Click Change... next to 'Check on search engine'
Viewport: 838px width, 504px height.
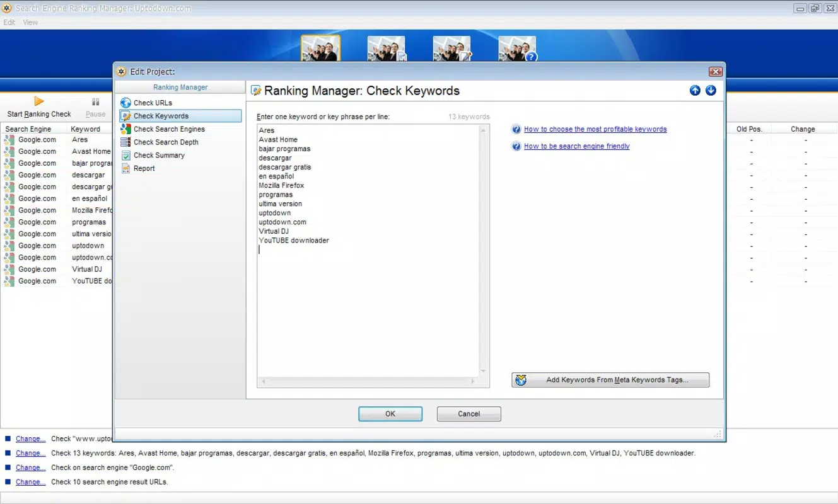(31, 467)
